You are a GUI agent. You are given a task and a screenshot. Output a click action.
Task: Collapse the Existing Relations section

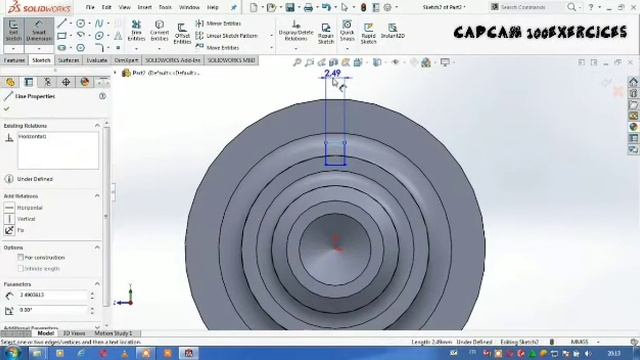point(97,125)
